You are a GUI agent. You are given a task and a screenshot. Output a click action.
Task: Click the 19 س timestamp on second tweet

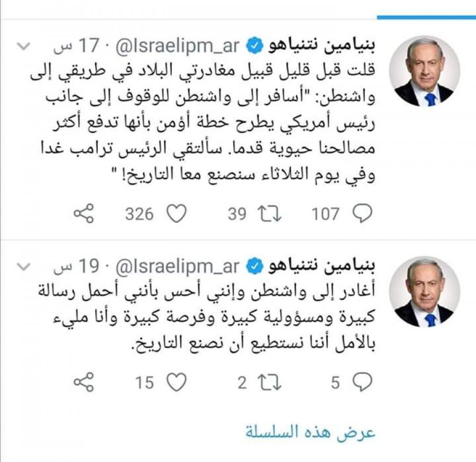(76, 266)
